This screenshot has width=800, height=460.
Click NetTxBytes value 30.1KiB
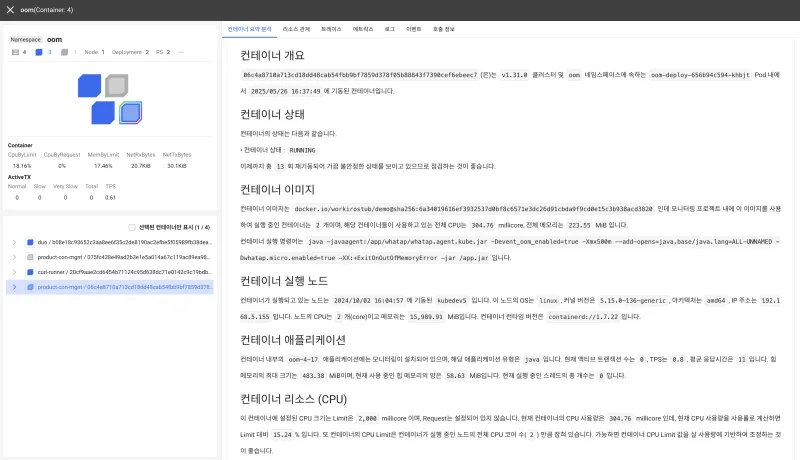177,166
